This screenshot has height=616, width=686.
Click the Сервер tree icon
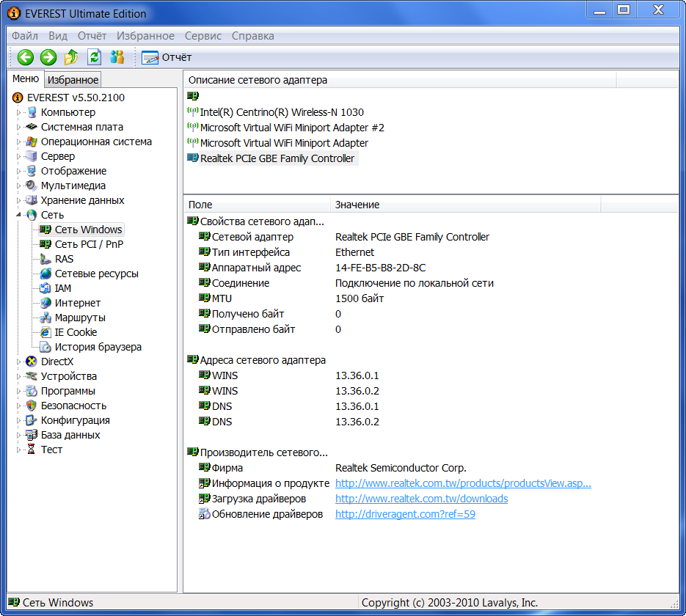(x=32, y=156)
